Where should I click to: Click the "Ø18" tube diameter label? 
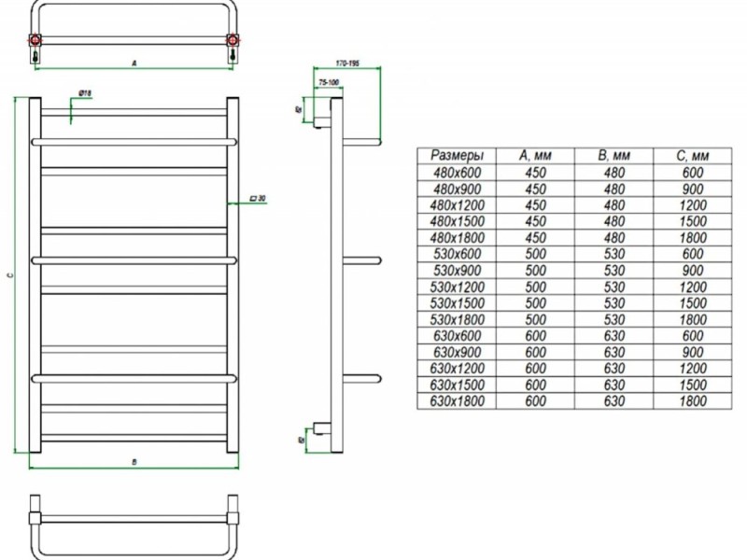click(x=85, y=93)
